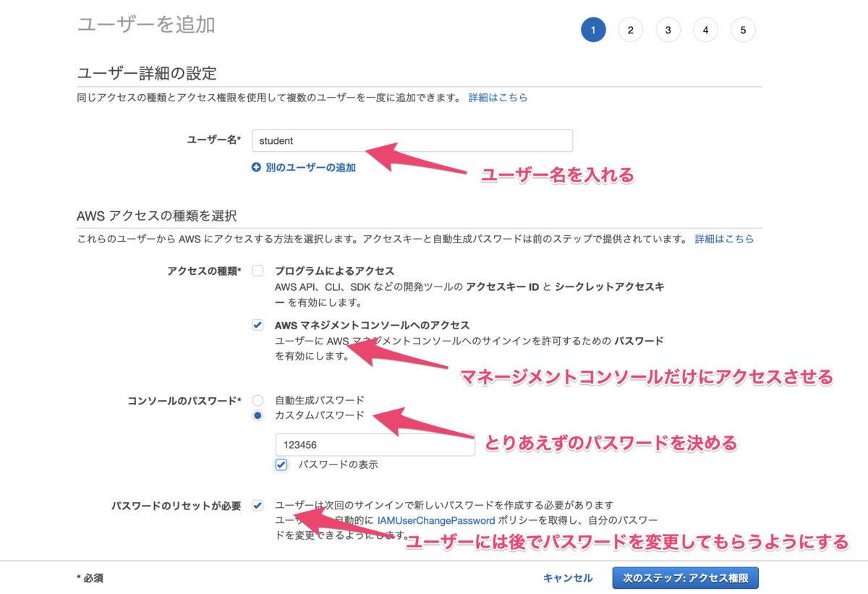This screenshot has height=594, width=868.
Task: Open 詳細はこちら link under ユーザー詳細の設定
Action: tap(498, 97)
